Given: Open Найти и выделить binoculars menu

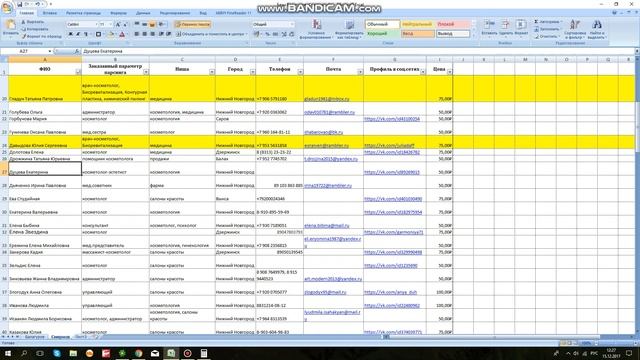Looking at the screenshot, I should (x=597, y=29).
